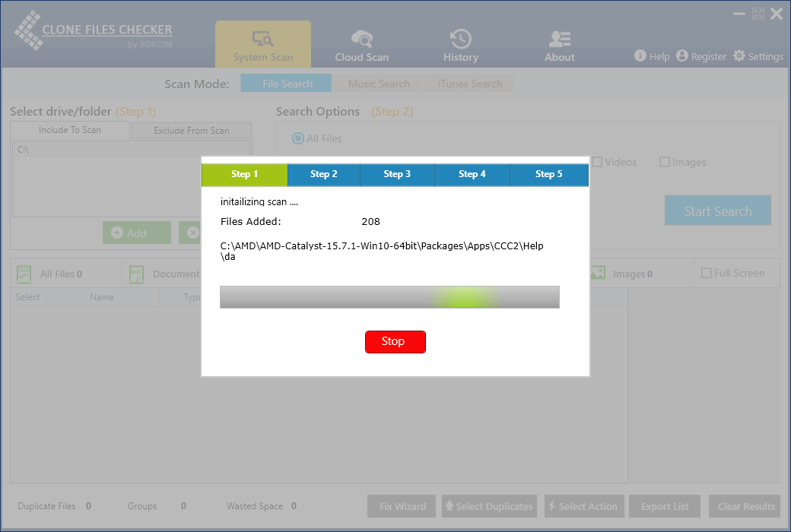Click the All Files results icon
Viewport: 791px width, 532px height.
[24, 274]
